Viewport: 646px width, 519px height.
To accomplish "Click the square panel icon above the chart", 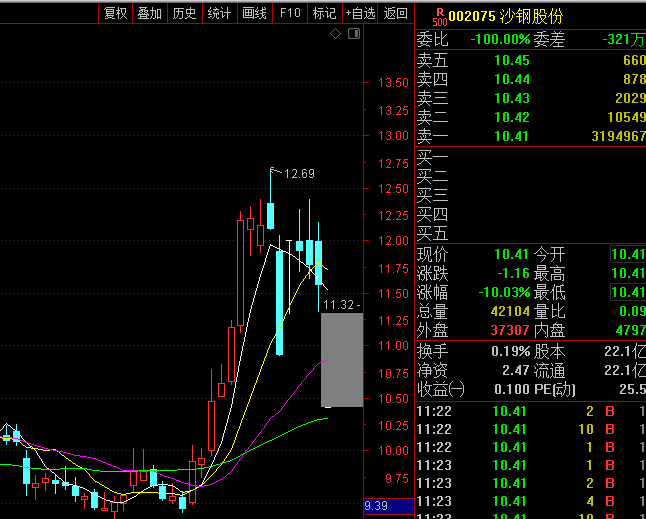I will [x=352, y=35].
